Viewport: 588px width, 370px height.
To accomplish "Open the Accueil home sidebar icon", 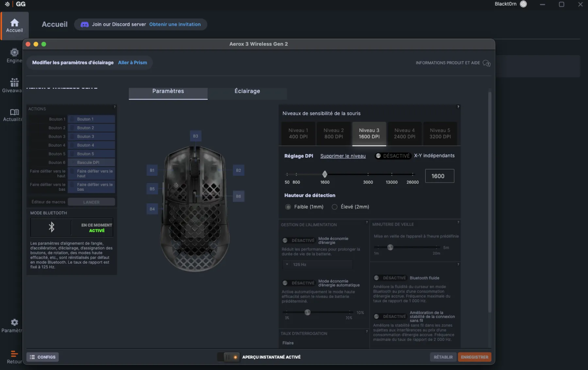I will [14, 25].
